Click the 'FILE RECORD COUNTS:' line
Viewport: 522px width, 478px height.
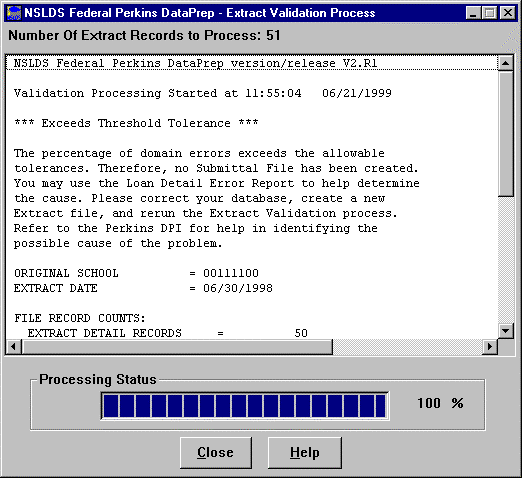[x=80, y=318]
